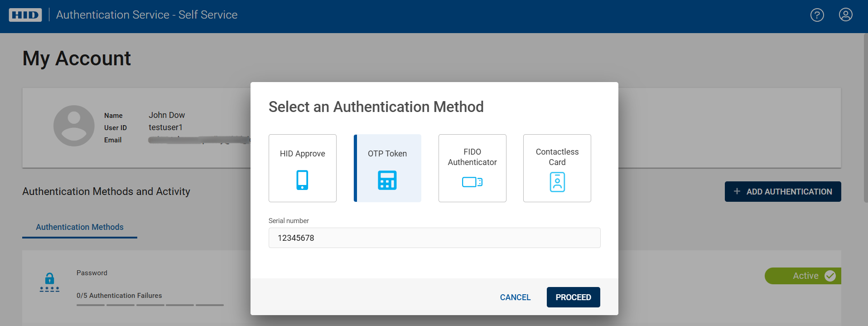Select the HID Approve phone icon
This screenshot has width=868, height=326.
pos(302,180)
